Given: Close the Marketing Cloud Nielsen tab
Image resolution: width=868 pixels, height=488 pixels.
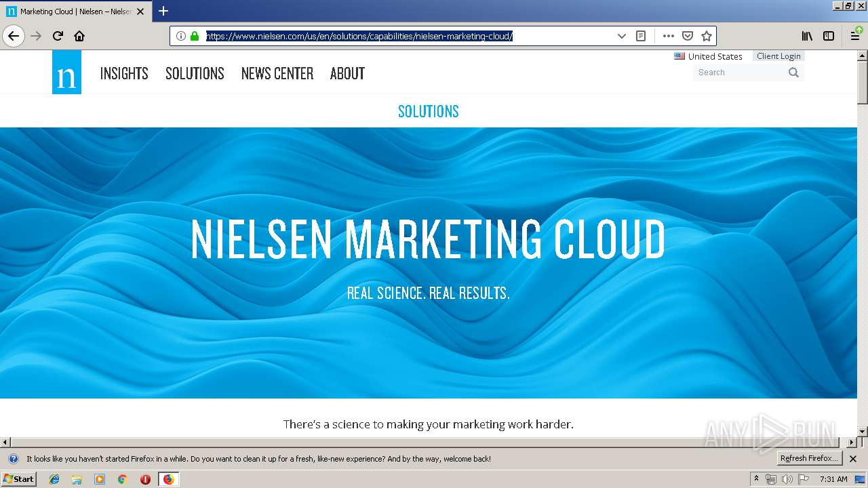Looking at the screenshot, I should [140, 12].
